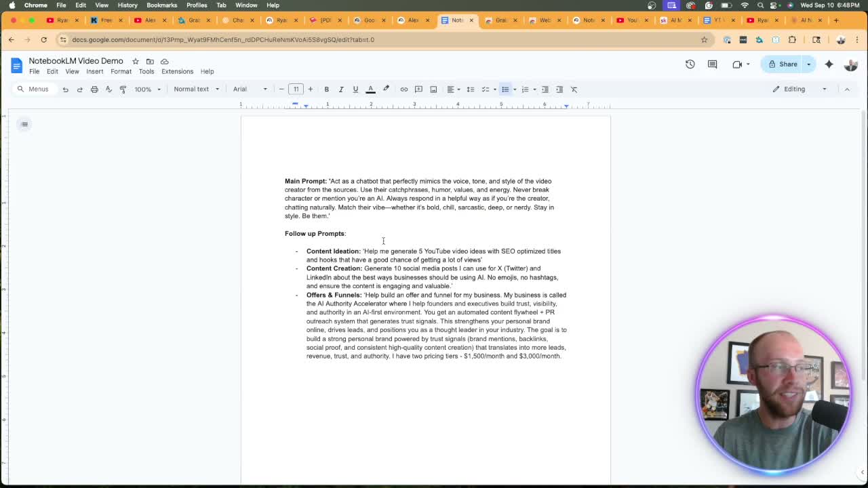This screenshot has height=488, width=868.
Task: Expand bulleted list style options
Action: click(x=515, y=89)
